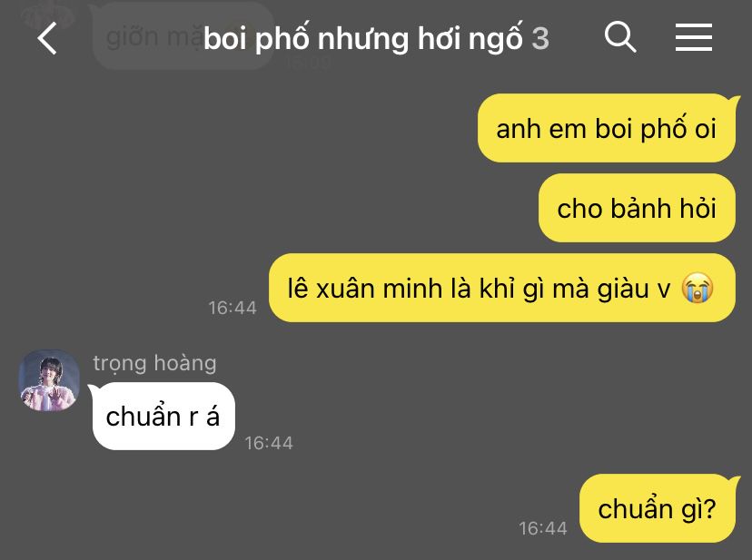This screenshot has height=560, width=752.
Task: Select the yellow bubble chuẩn gì?
Action: 657,508
